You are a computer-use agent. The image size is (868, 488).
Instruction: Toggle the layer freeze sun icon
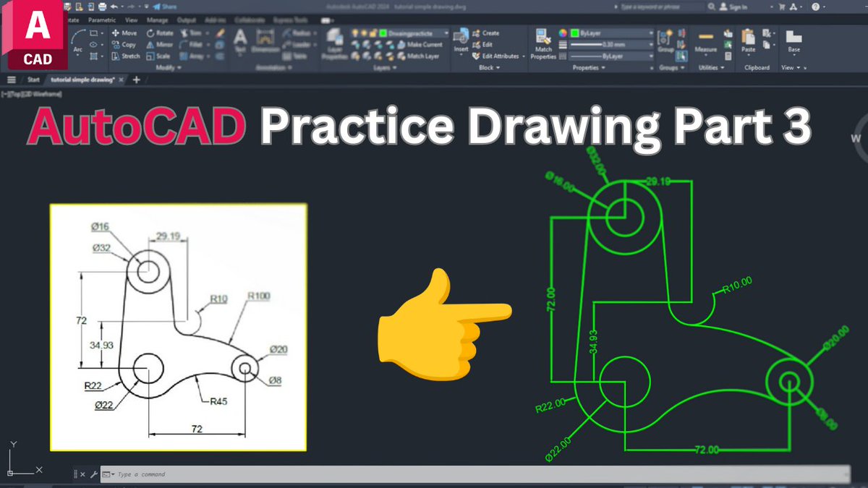[x=364, y=33]
